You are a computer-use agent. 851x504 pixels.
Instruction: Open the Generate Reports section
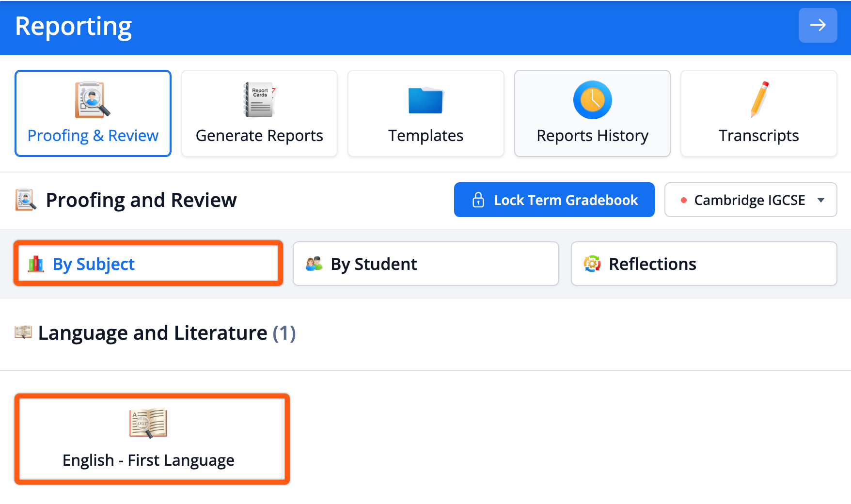259,114
